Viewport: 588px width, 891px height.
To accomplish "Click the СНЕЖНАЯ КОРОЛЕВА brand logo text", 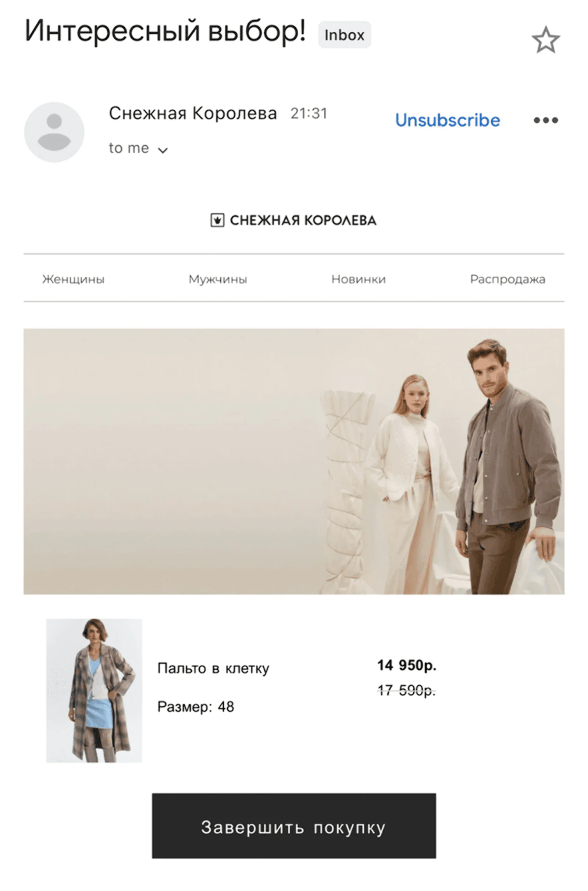I will tap(303, 220).
